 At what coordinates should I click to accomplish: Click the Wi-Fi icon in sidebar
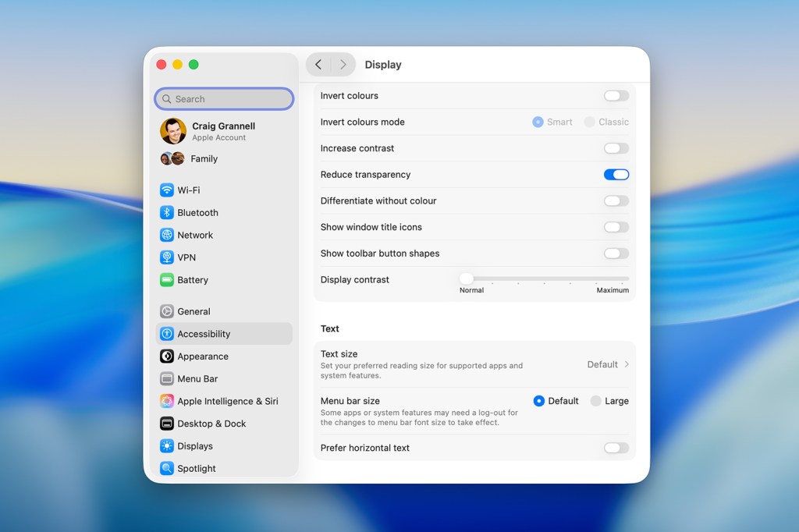(166, 190)
